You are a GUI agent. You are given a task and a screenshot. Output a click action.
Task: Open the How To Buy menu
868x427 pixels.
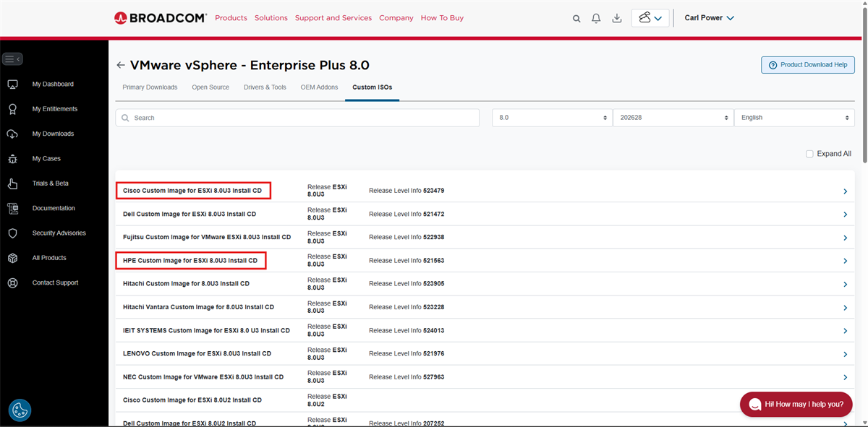pyautogui.click(x=442, y=18)
